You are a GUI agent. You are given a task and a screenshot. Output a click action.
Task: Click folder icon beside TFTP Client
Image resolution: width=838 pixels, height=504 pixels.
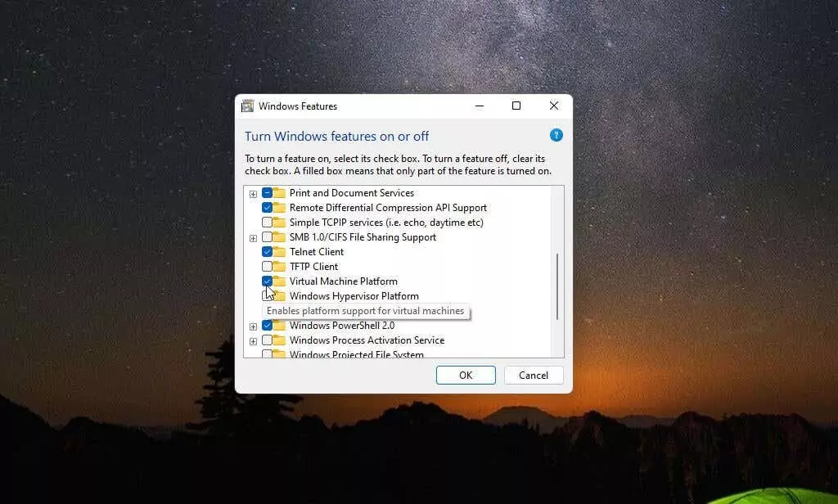(279, 266)
